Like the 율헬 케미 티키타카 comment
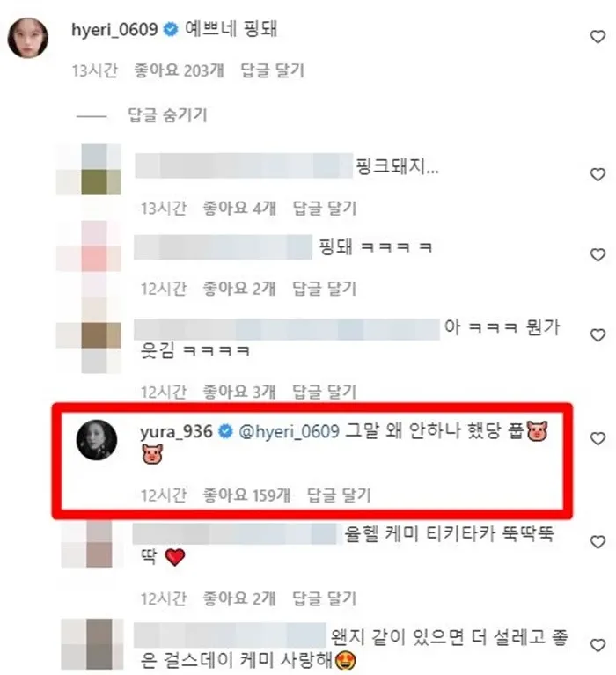This screenshot has height=675, width=616. pyautogui.click(x=598, y=542)
